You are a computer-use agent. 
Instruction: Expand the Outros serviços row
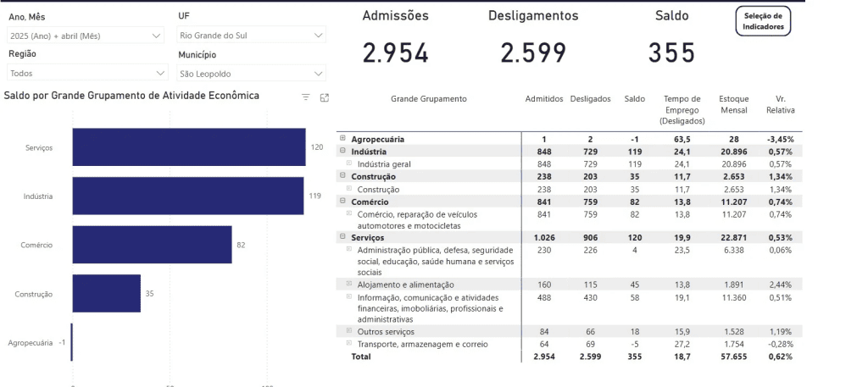[350, 331]
